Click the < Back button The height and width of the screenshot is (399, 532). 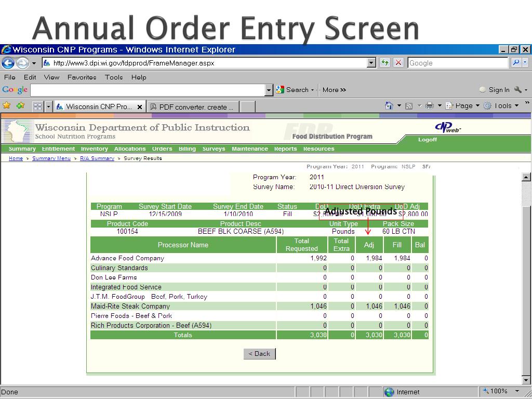(x=260, y=353)
